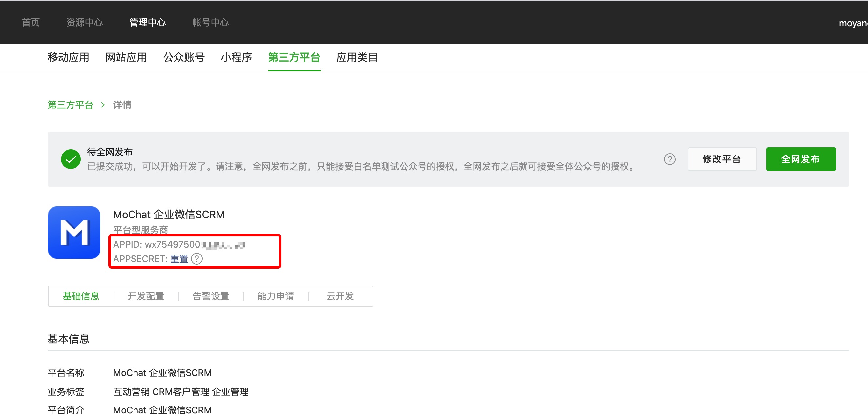Open the 能力申请 tab

pyautogui.click(x=276, y=296)
